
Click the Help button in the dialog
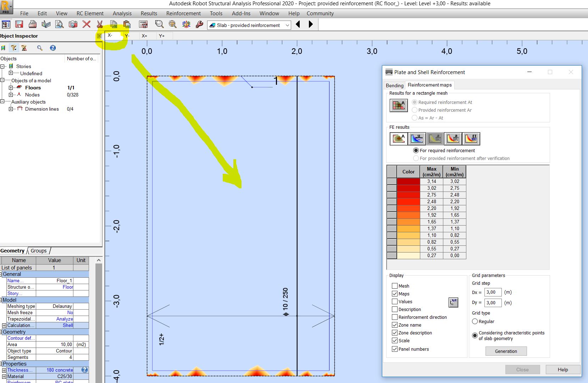(562, 370)
